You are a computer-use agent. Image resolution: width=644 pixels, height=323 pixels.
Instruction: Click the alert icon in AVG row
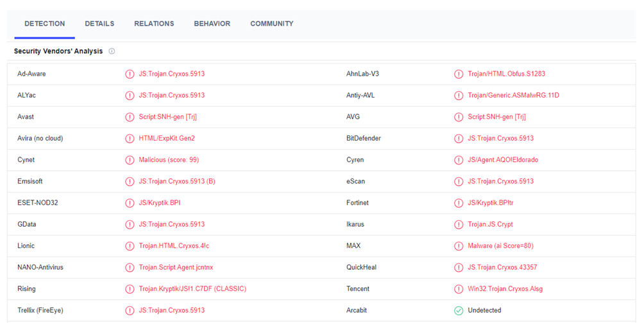point(459,117)
